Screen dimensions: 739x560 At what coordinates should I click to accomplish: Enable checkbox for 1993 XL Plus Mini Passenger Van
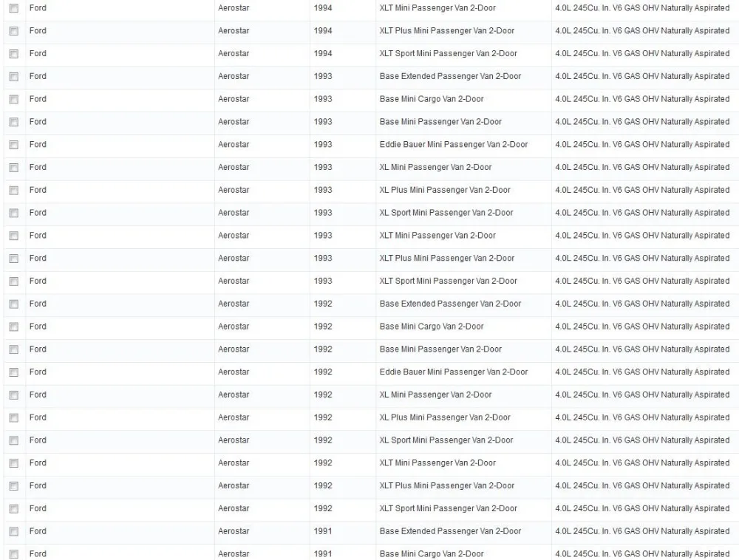[x=13, y=191]
